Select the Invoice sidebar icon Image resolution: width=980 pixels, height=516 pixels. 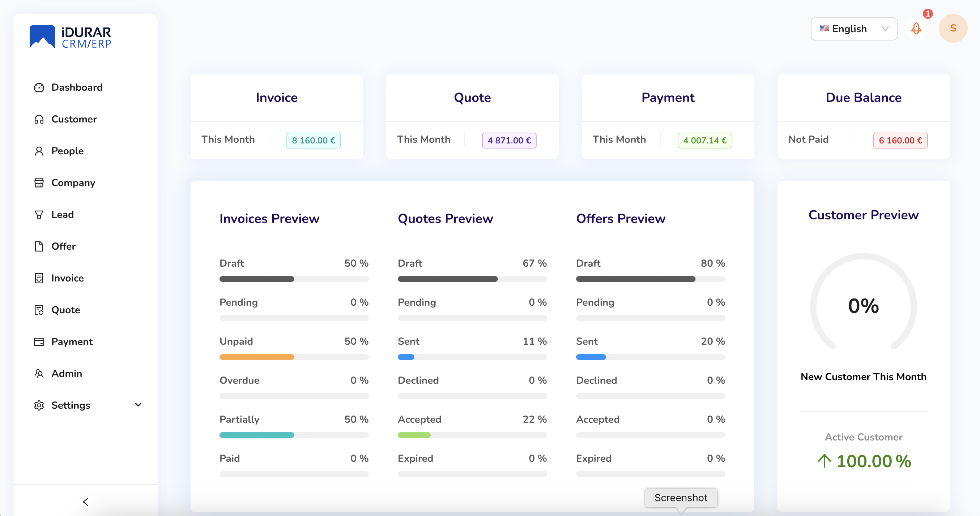tap(38, 278)
